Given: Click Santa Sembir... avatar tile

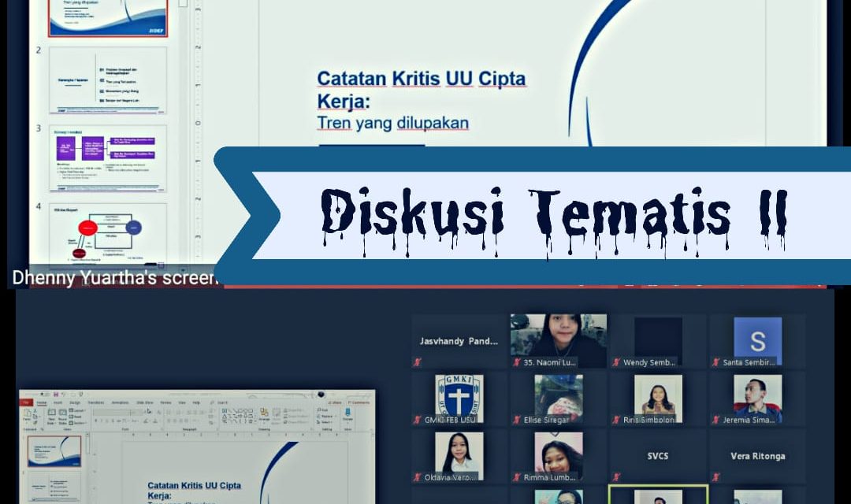Looking at the screenshot, I should tap(758, 341).
